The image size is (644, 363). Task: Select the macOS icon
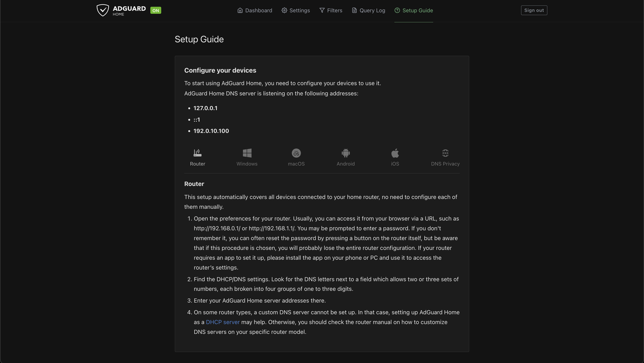click(296, 153)
